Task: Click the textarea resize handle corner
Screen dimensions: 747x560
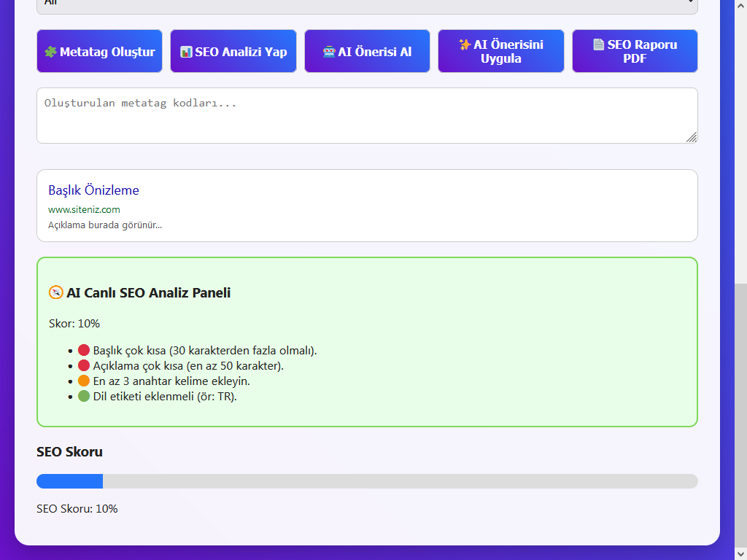Action: (692, 137)
